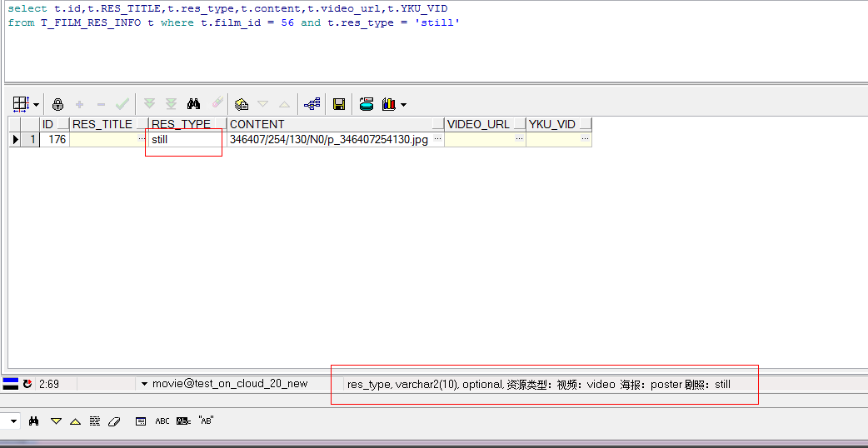This screenshot has width=868, height=448.
Task: Click the clear highlight eraser icon in search bar
Action: 113,421
